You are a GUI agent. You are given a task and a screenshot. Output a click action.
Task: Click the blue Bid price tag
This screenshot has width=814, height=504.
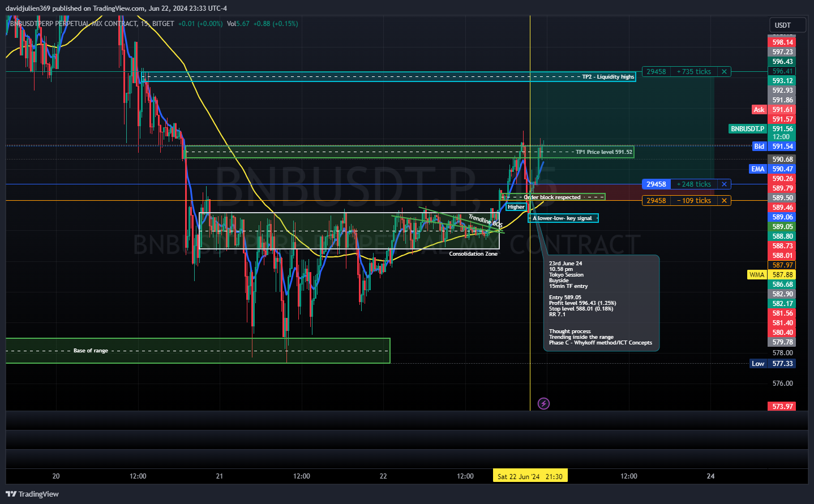759,147
